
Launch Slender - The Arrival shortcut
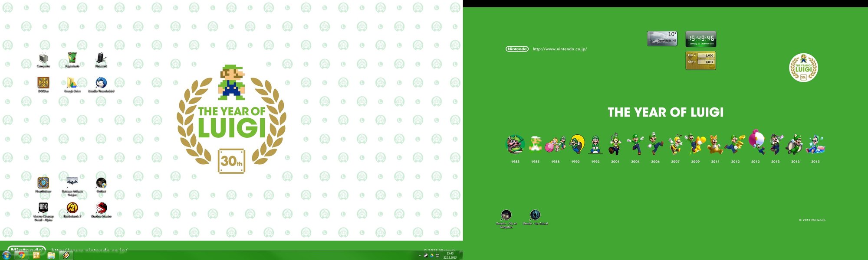[x=535, y=215]
